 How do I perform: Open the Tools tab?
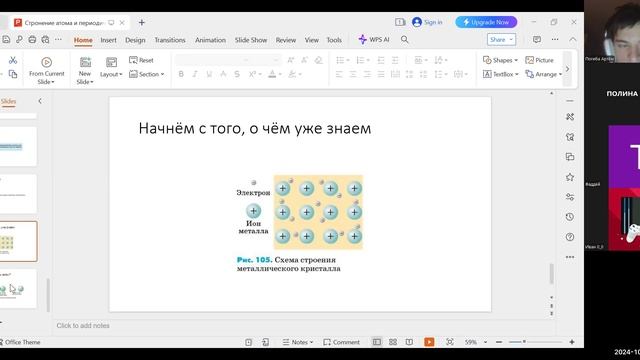pyautogui.click(x=334, y=40)
